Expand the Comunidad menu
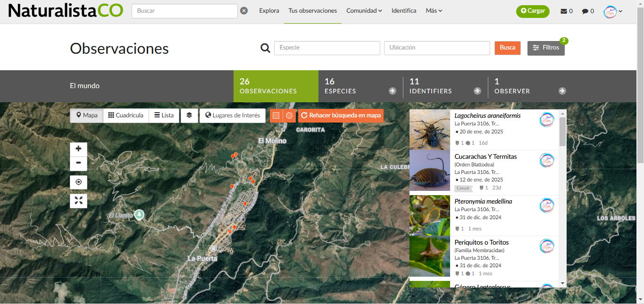Viewport: 644px width, 304px height. click(364, 11)
